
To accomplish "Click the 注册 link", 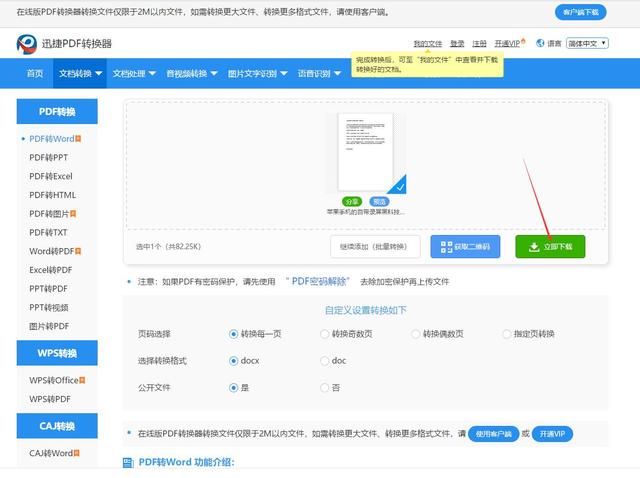I will pos(479,44).
